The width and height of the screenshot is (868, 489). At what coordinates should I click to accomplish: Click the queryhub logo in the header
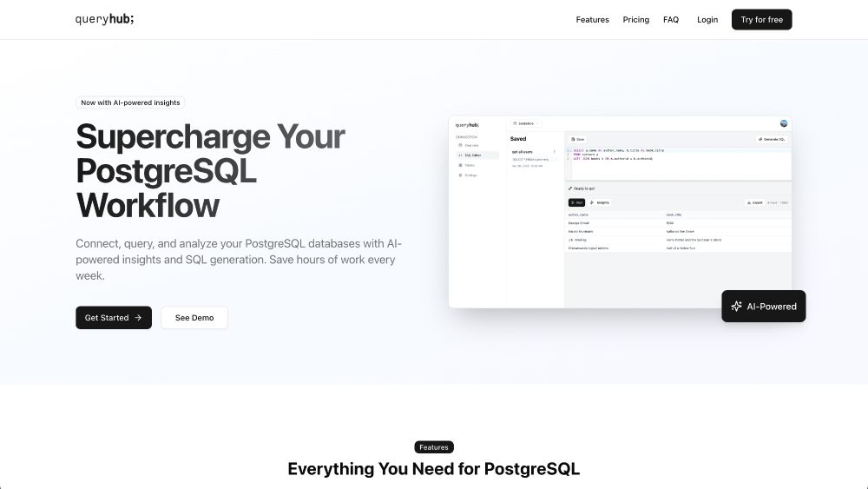click(x=105, y=19)
